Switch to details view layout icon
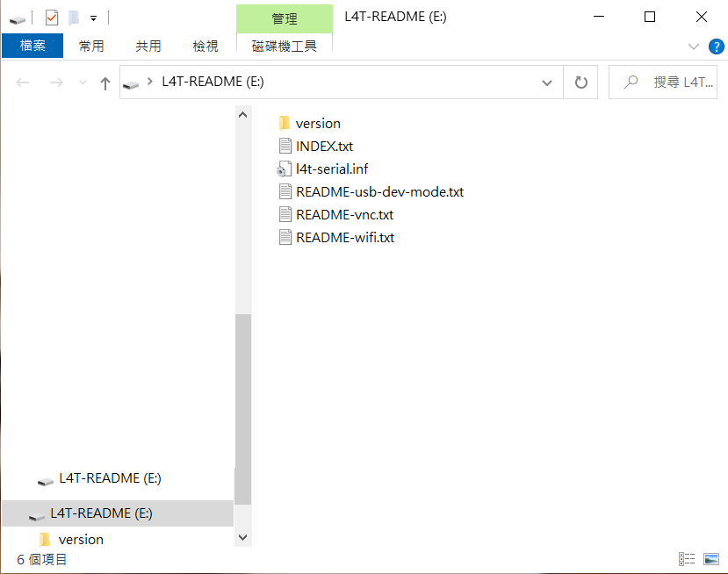 coord(687,559)
